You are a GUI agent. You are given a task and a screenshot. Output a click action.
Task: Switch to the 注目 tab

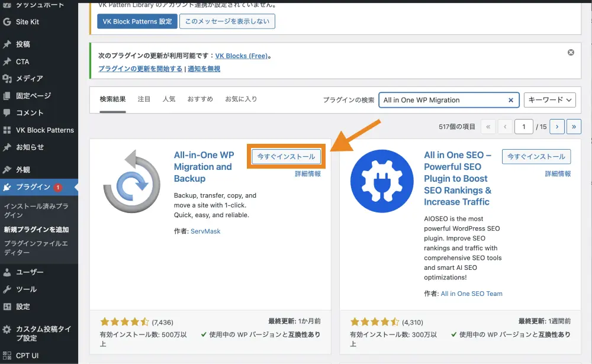click(144, 99)
